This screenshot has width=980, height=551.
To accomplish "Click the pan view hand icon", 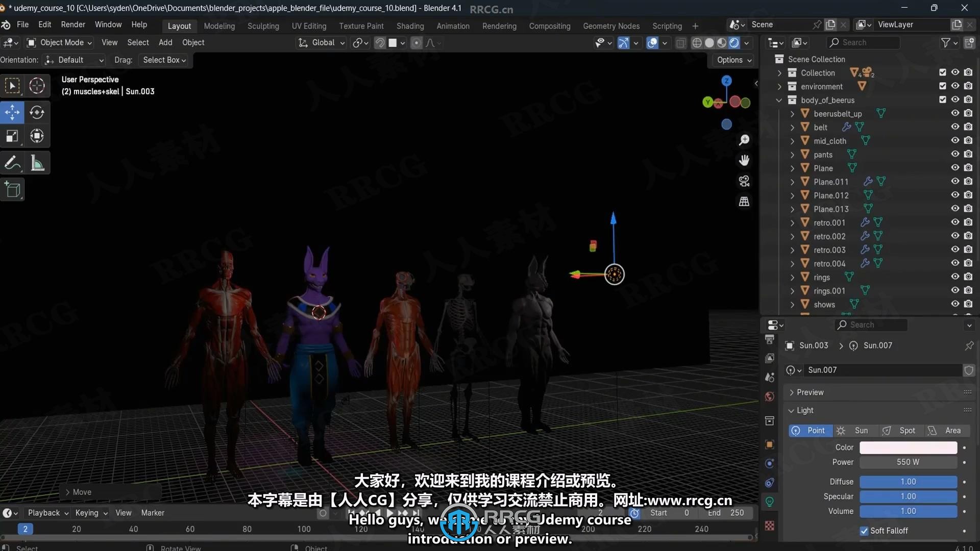I will coord(744,160).
